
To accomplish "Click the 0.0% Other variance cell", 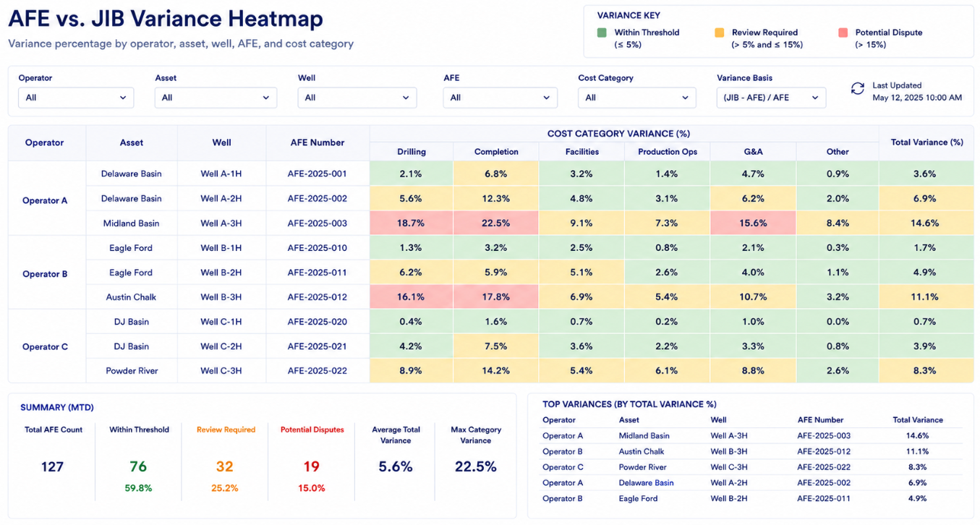I will point(838,322).
